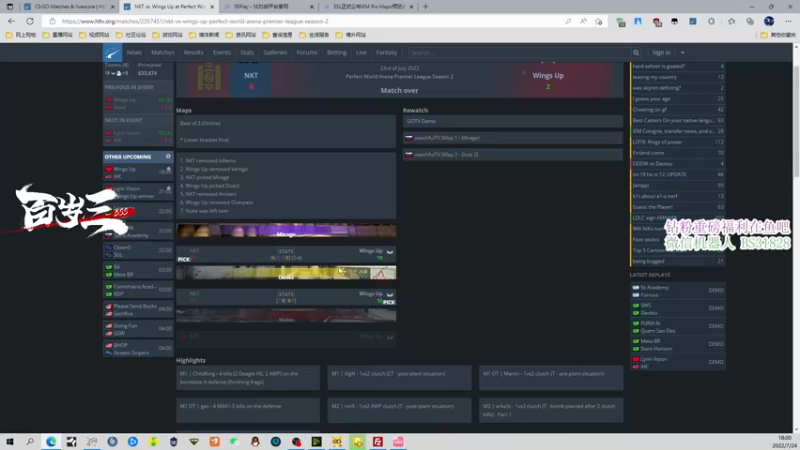Open forum thread 'LOTR: Rings of power'
This screenshot has height=450, width=800.
tap(678, 142)
